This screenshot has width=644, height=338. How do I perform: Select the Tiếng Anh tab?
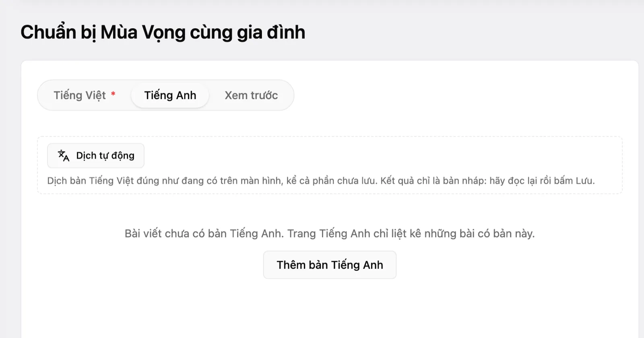[170, 95]
